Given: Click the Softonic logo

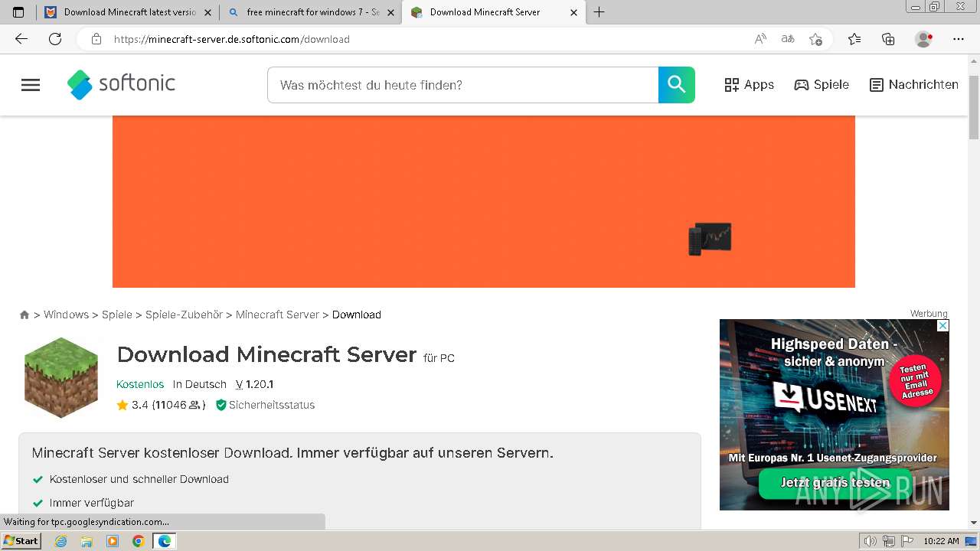Looking at the screenshot, I should (x=121, y=85).
